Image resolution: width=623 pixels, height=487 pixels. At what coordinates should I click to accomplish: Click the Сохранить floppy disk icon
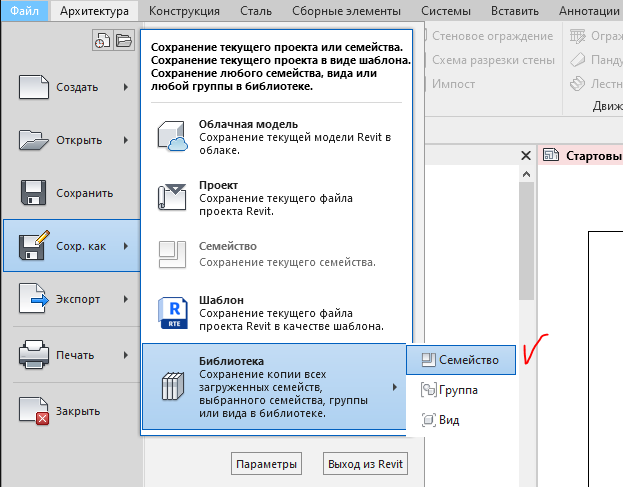(35, 193)
